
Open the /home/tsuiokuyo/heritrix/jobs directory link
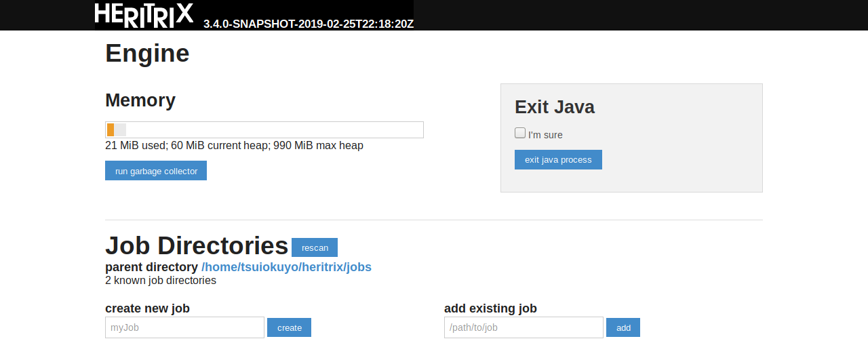pyautogui.click(x=286, y=267)
